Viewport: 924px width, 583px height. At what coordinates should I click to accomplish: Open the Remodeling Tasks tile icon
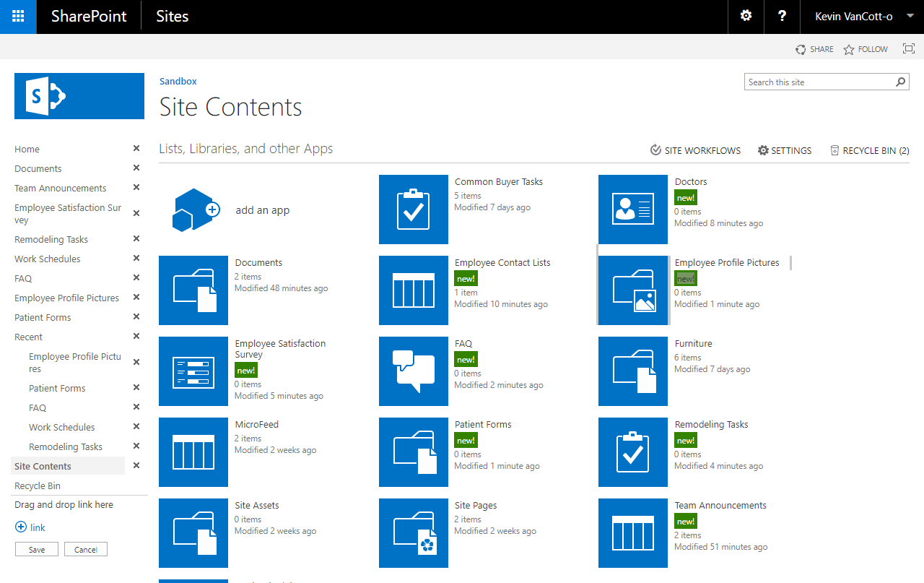pyautogui.click(x=633, y=452)
